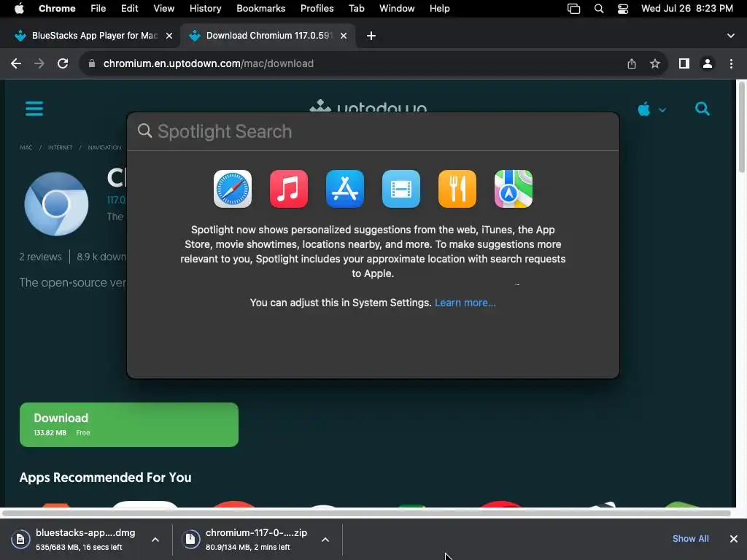
Task: Share this page icon in address bar
Action: point(632,63)
